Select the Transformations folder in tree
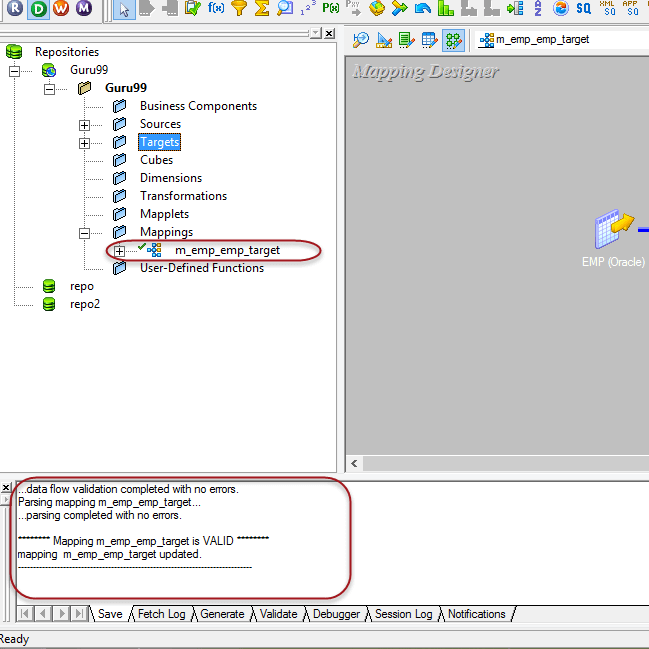Image resolution: width=649 pixels, height=649 pixels. tap(183, 196)
